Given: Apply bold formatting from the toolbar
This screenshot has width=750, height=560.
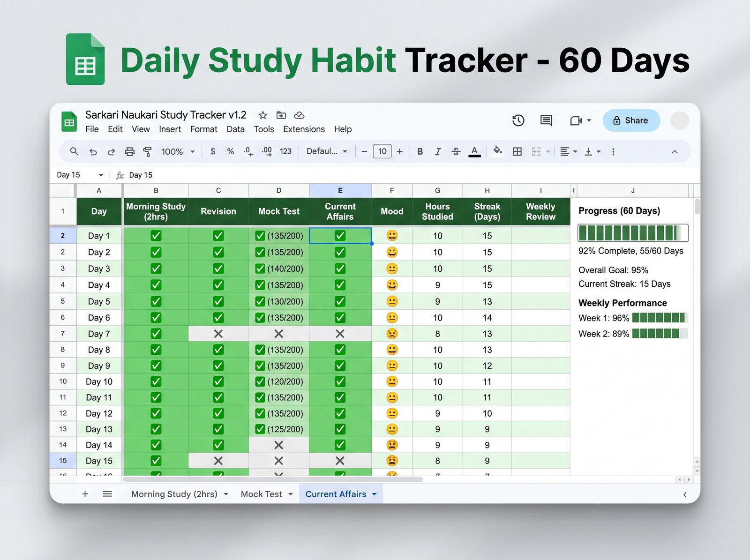Looking at the screenshot, I should (420, 151).
